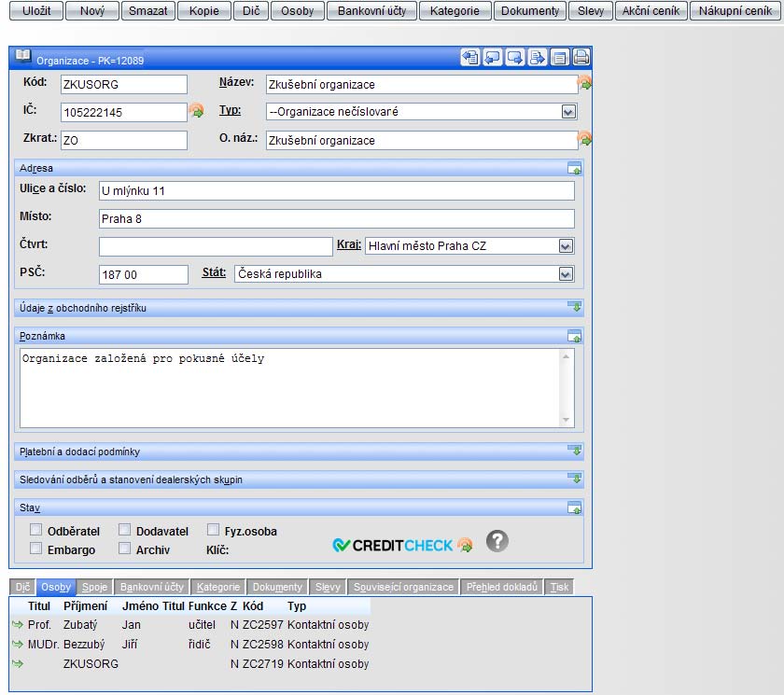Click into the Poznámka text area
Viewport: 784px width, 695px height.
[289, 387]
